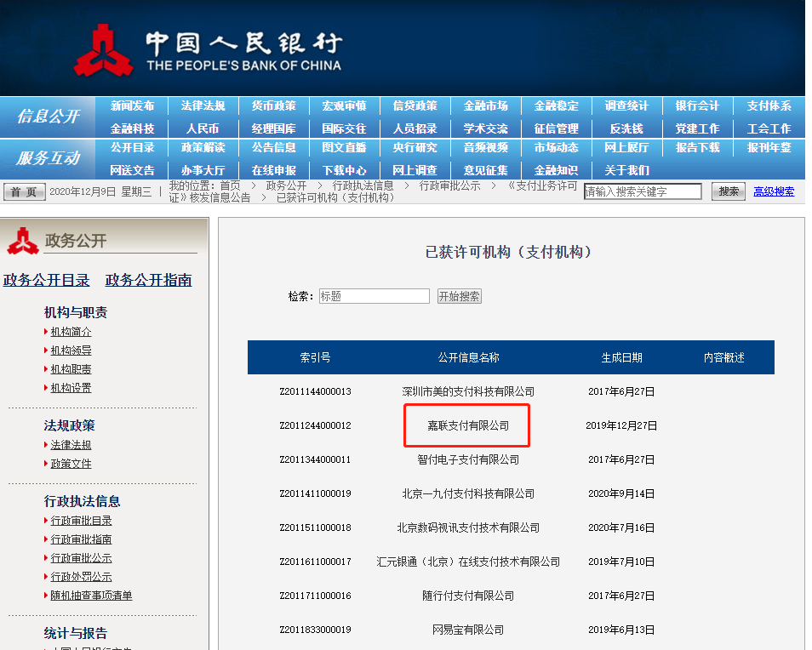Open 机构设置 sidebar link

pos(71,388)
